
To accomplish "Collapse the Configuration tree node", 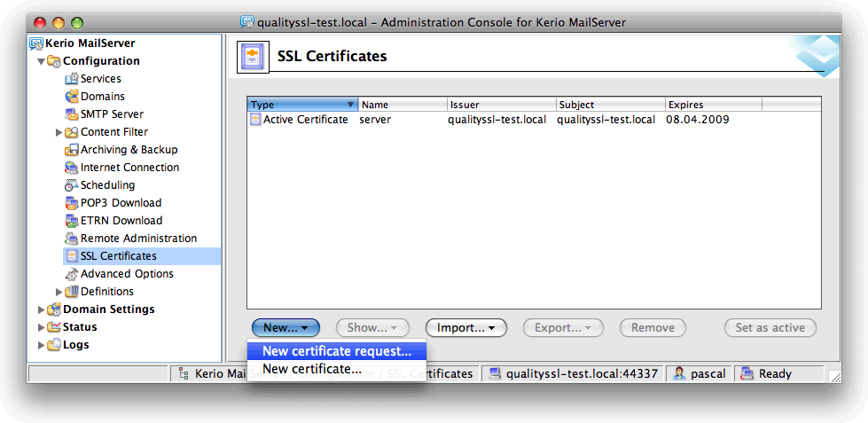I will coord(41,61).
